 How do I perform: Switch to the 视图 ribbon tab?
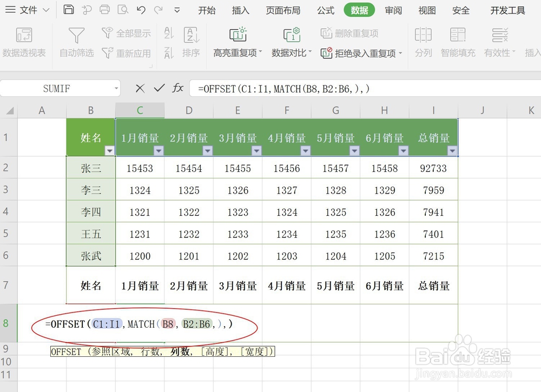[426, 9]
